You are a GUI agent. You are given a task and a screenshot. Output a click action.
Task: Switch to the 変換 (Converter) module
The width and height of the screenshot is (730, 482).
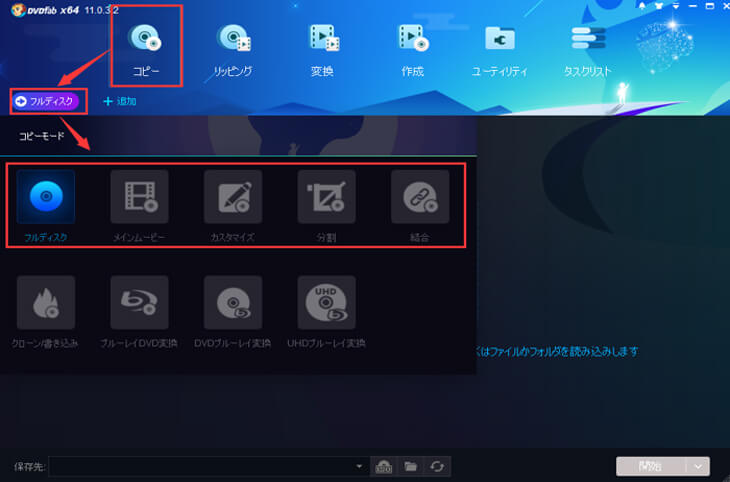(x=323, y=48)
